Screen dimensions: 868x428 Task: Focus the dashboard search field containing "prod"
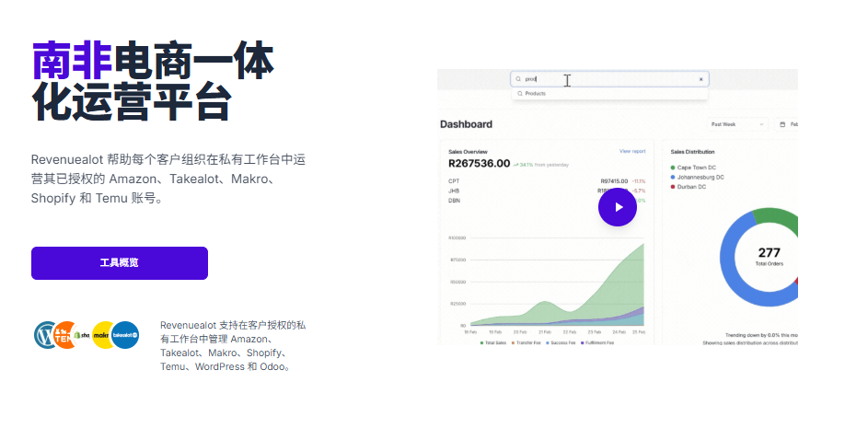(x=609, y=79)
